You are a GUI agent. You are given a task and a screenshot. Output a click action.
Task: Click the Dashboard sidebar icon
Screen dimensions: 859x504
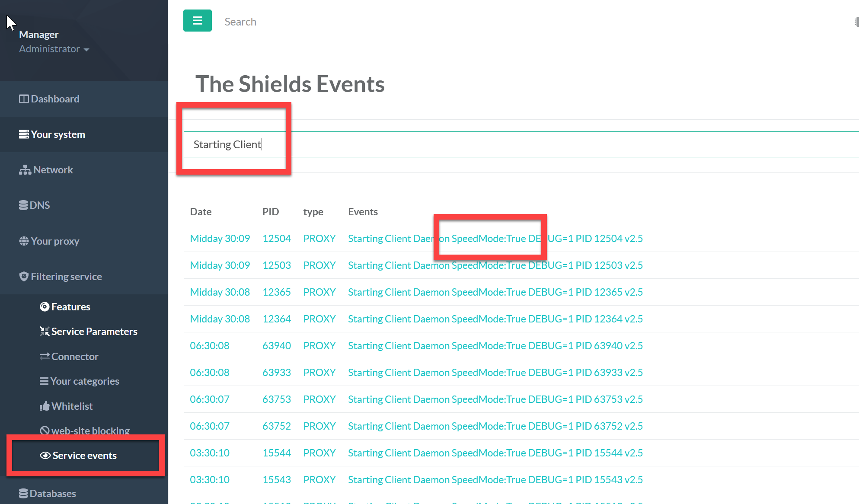tap(24, 99)
